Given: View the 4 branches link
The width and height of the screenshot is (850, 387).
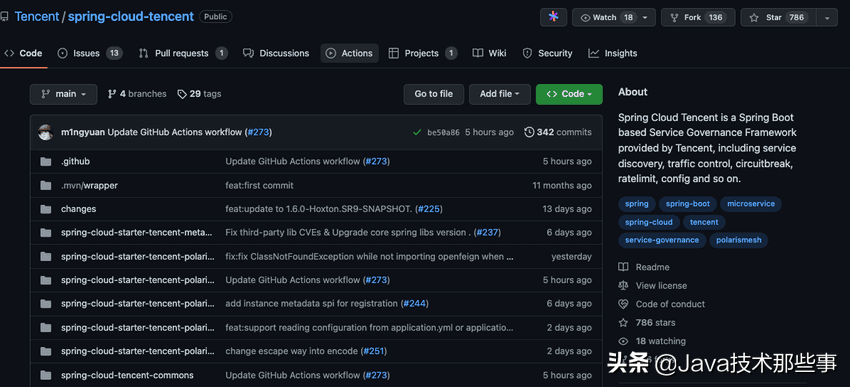Looking at the screenshot, I should click(x=137, y=94).
